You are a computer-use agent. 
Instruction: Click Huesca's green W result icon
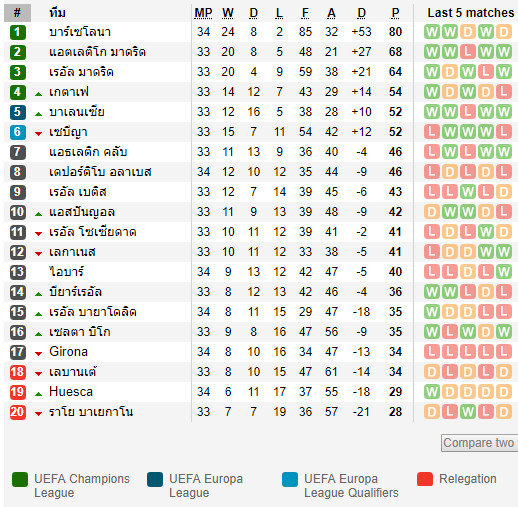point(432,392)
